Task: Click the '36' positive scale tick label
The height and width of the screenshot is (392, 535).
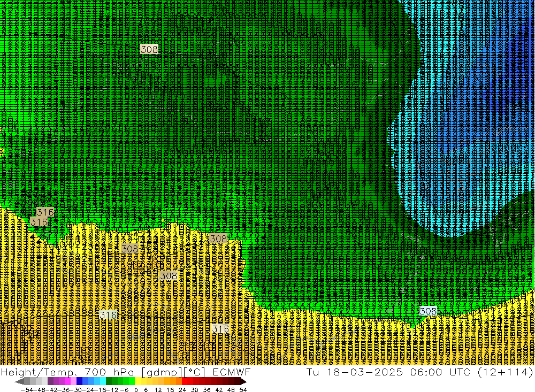Action: [x=207, y=390]
